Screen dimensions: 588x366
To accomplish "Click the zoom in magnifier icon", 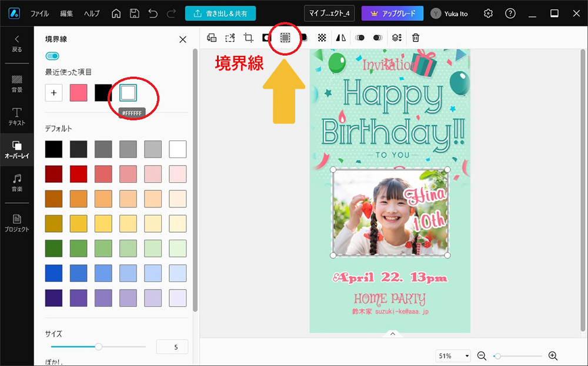I will click(x=553, y=355).
